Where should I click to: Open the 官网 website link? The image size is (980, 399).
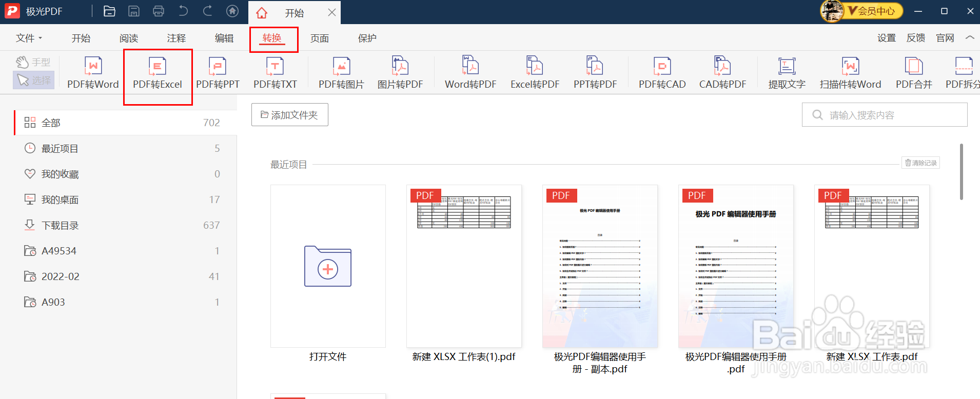945,38
